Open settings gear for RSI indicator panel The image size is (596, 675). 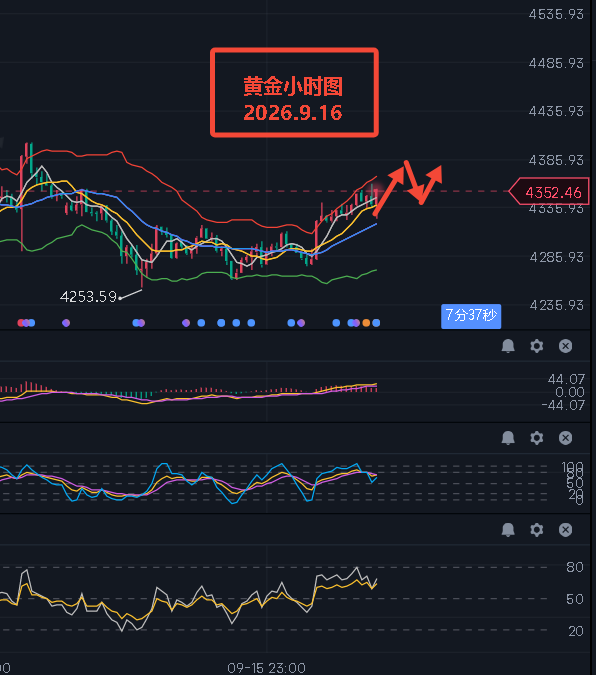coord(537,529)
